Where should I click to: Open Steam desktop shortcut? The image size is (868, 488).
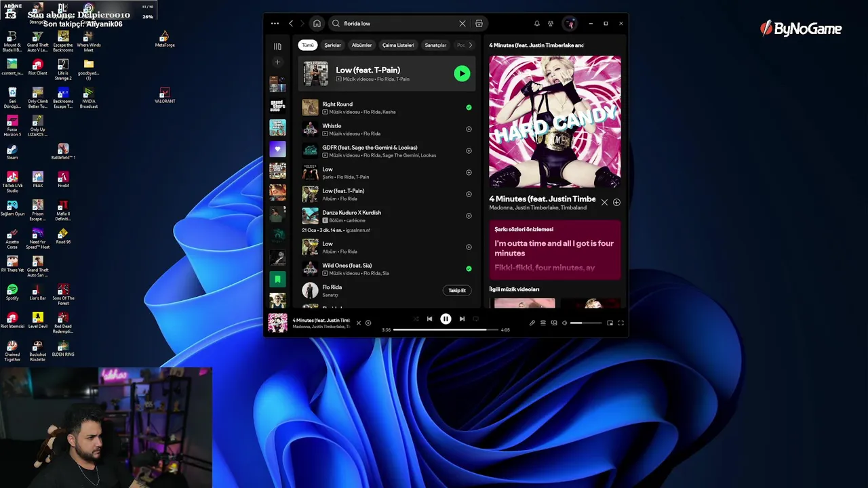point(12,152)
